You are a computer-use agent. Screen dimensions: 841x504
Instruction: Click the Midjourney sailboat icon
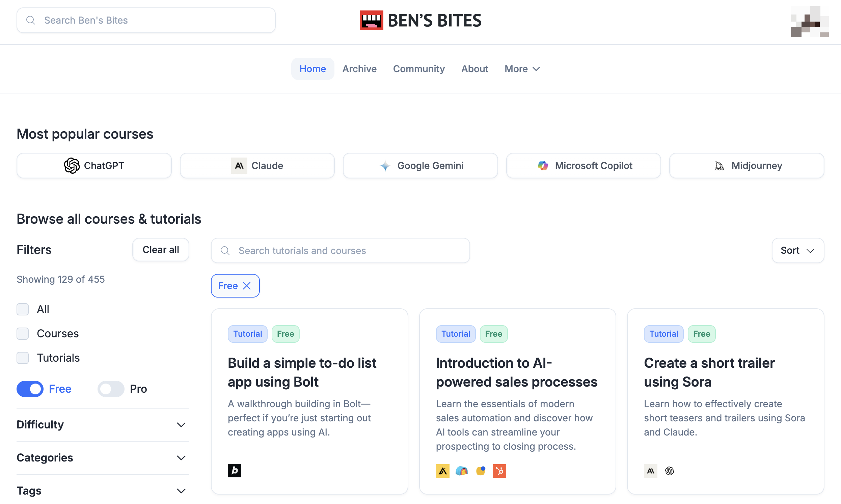pos(719,166)
